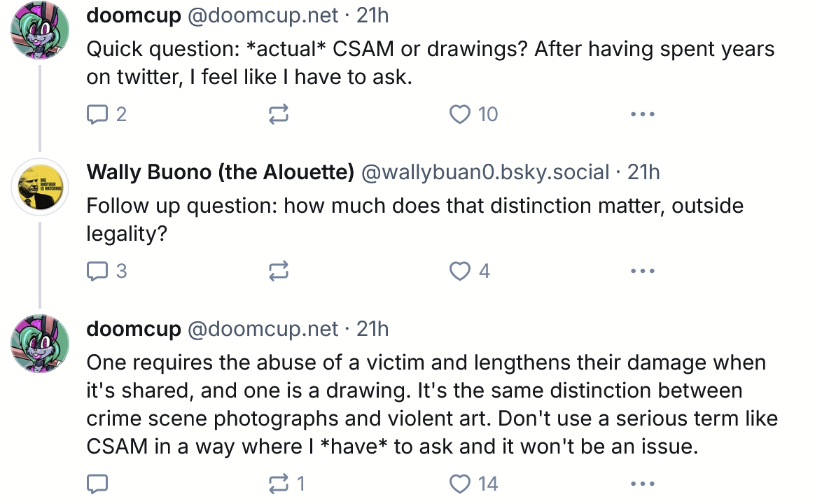Open more options on doomcup's first post

tap(642, 114)
